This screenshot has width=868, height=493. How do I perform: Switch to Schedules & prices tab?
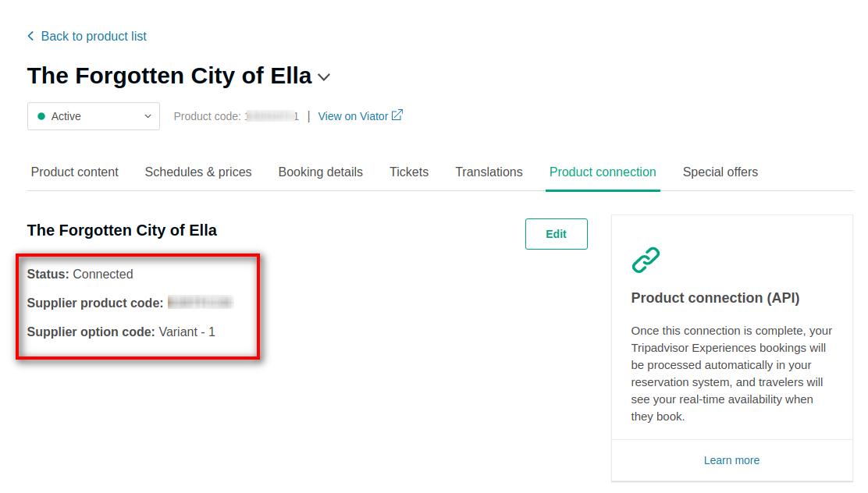click(x=198, y=172)
